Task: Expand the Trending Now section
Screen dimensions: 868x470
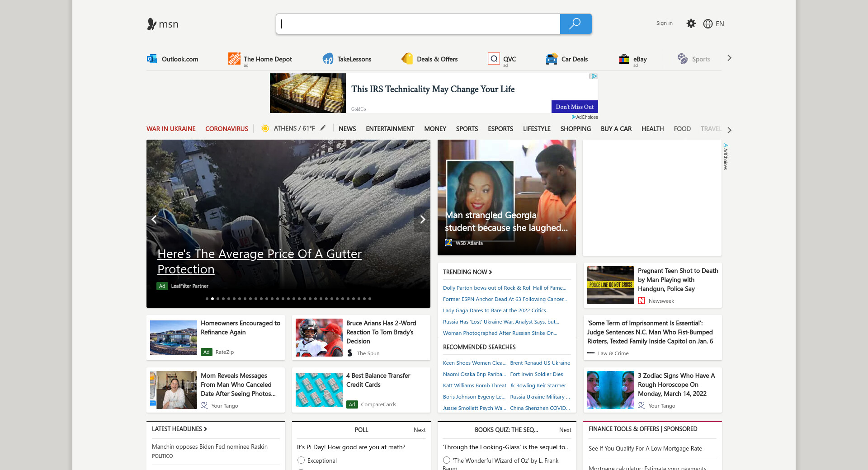Action: [467, 272]
